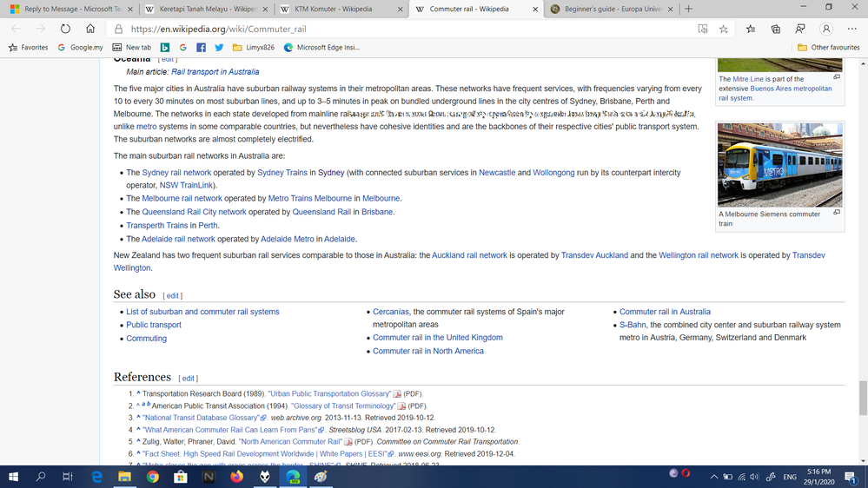The height and width of the screenshot is (488, 868).
Task: Switch to Beginner's guide Europa Universalis tab
Action: point(612,9)
